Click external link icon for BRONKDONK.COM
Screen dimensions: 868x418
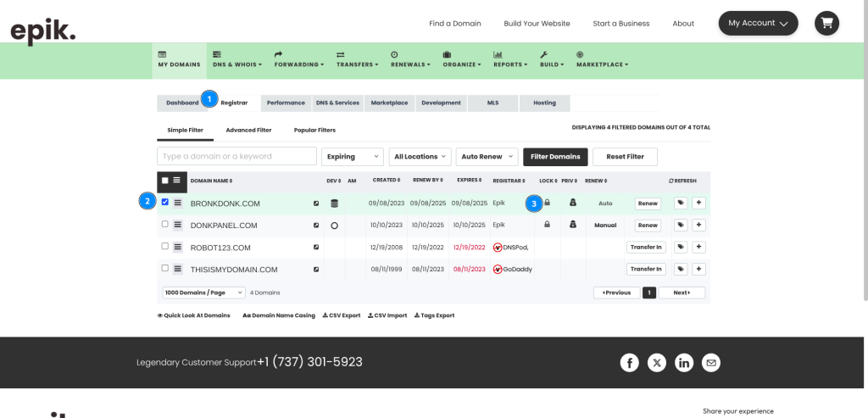coord(316,203)
